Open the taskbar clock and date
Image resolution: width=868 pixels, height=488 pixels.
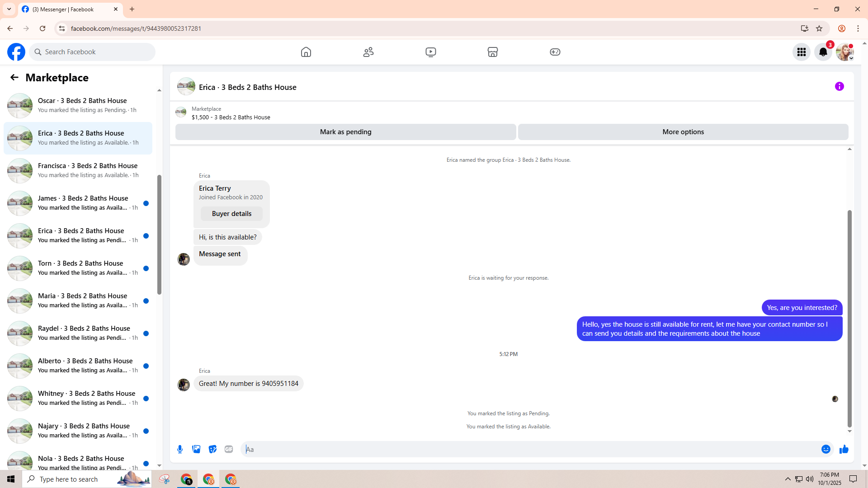pos(830,479)
